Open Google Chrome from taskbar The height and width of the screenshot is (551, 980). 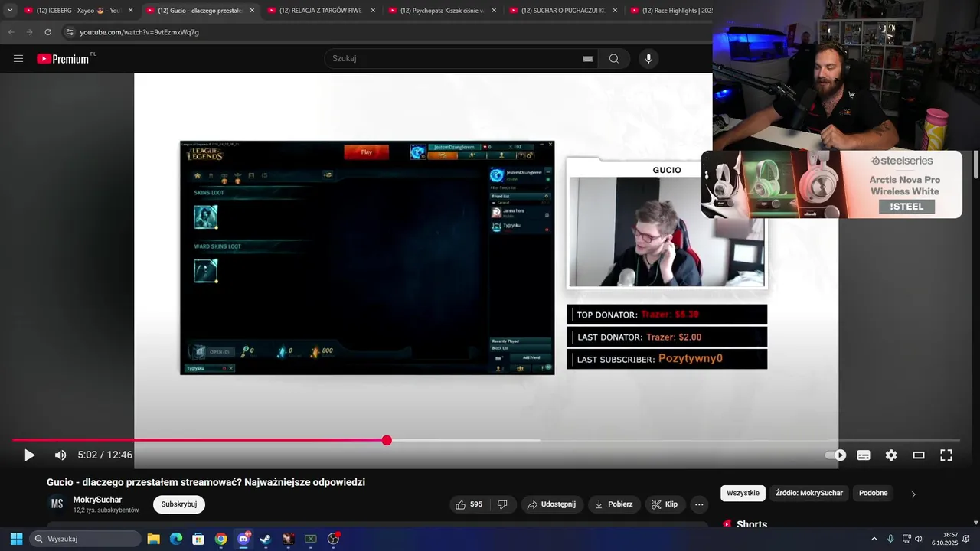(220, 539)
